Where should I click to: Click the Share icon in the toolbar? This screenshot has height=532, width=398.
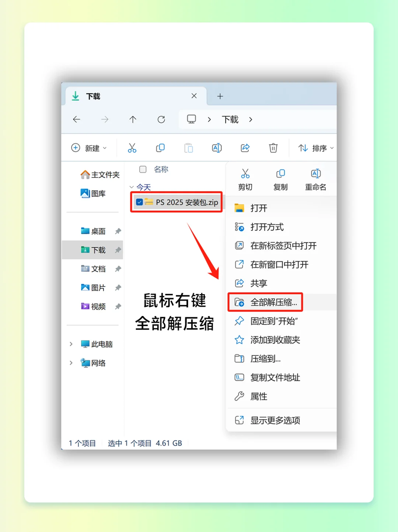245,148
